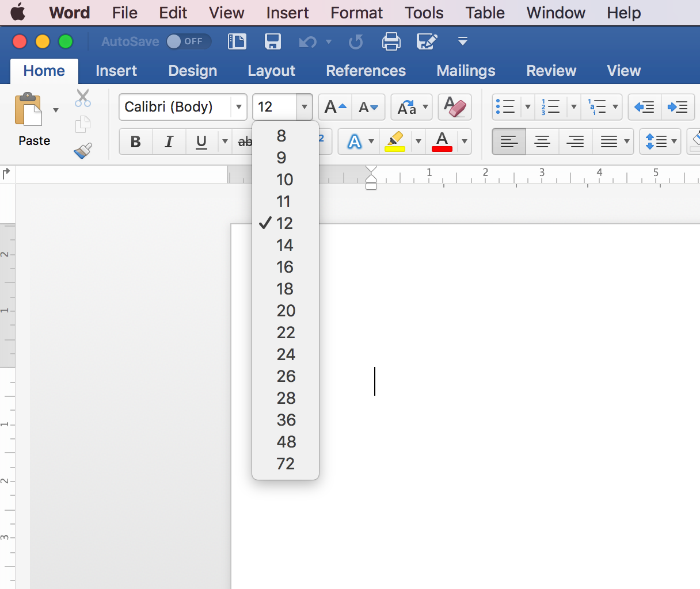Click the Cut scissors icon

(83, 98)
